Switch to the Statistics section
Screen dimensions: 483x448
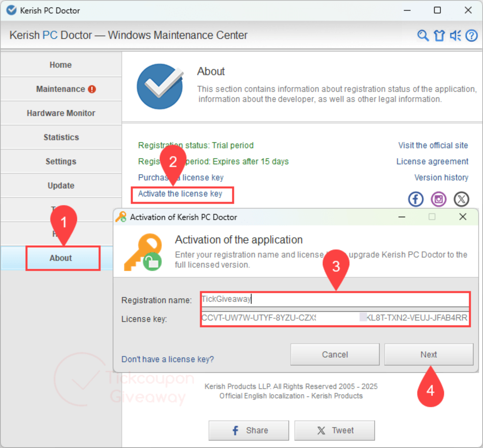coord(61,137)
